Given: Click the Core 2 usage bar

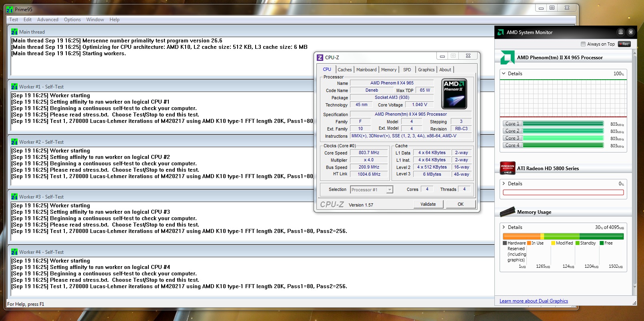Looking at the screenshot, I should click(x=563, y=131).
